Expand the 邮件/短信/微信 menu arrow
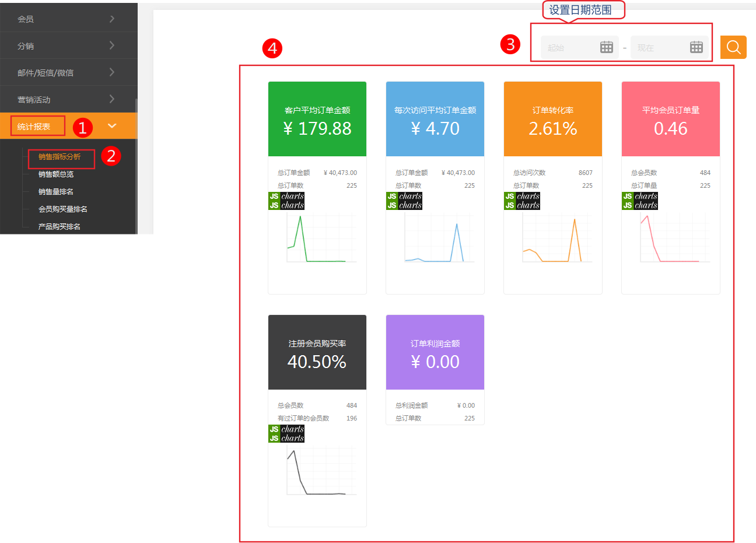The image size is (756, 543). 111,72
